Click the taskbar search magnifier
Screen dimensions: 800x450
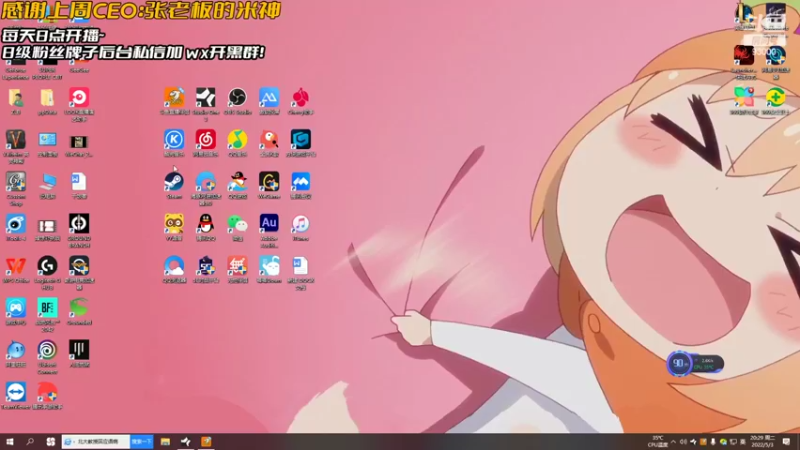coord(30,442)
